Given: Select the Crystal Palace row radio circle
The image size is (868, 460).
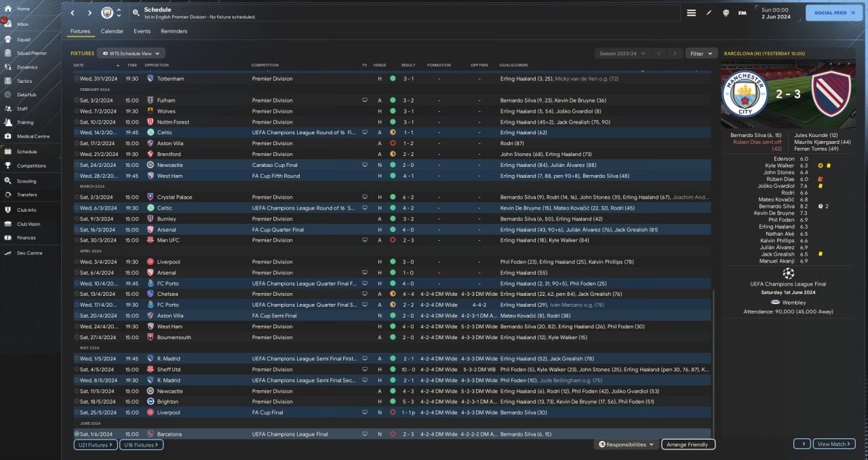Looking at the screenshot, I should coord(77,197).
